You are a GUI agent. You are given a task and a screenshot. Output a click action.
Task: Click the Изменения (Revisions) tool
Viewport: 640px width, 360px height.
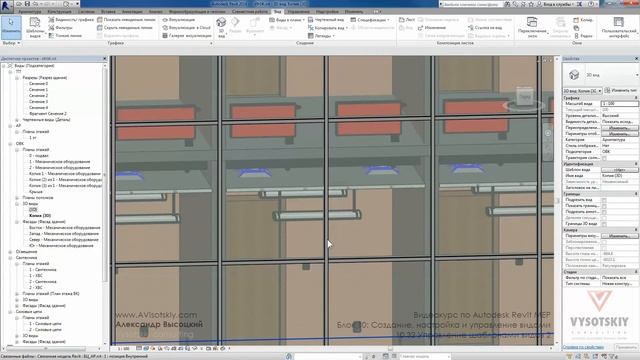tap(432, 28)
